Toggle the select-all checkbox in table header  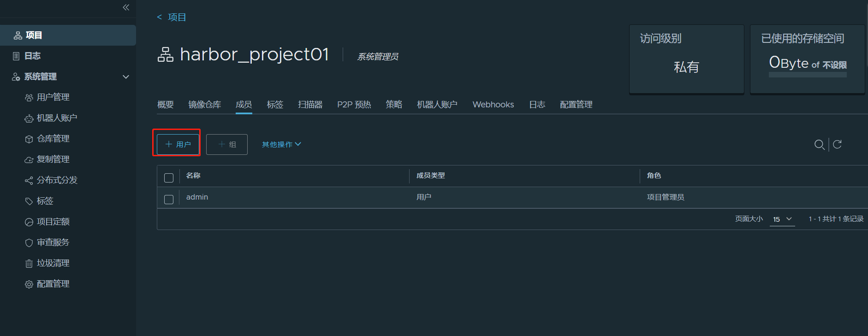click(x=169, y=178)
